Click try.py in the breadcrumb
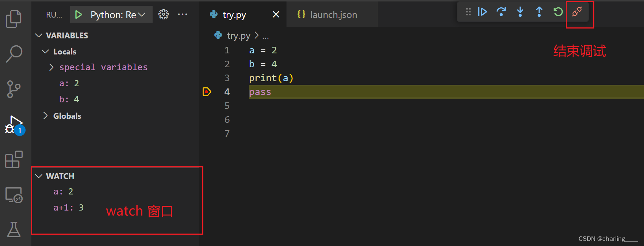 [x=238, y=35]
